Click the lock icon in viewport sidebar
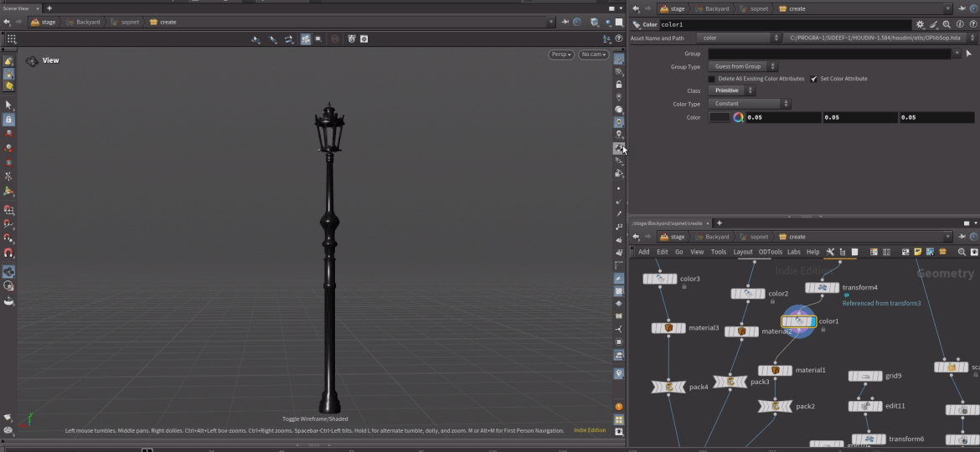 [619, 85]
